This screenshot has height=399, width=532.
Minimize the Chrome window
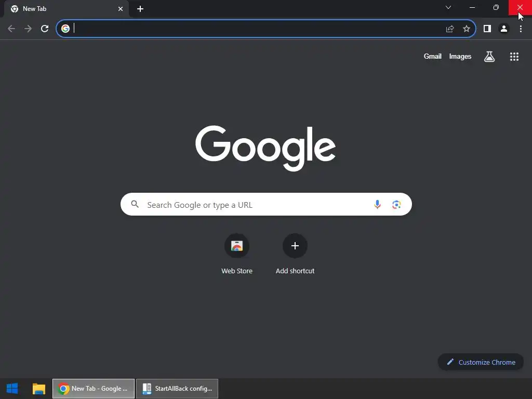(472, 7)
